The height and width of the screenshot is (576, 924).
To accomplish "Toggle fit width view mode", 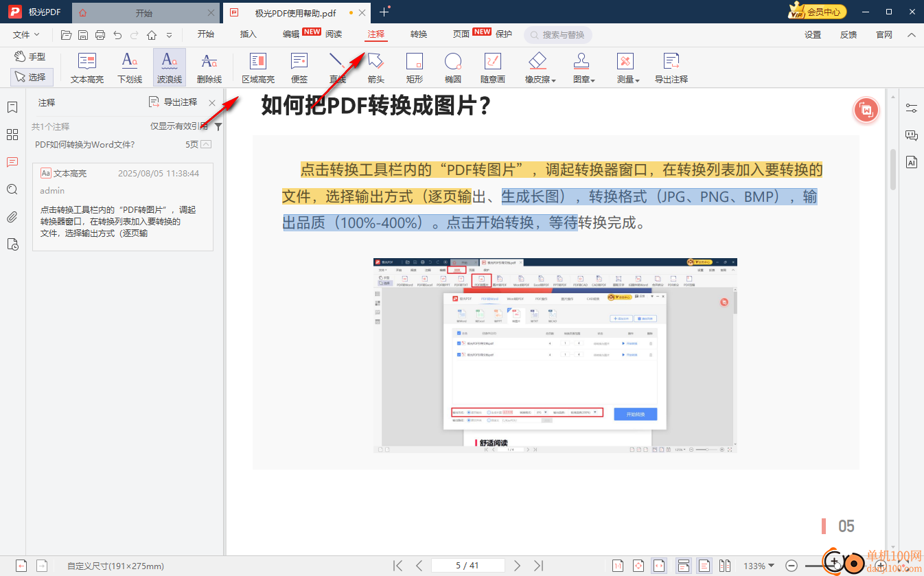I will point(660,566).
